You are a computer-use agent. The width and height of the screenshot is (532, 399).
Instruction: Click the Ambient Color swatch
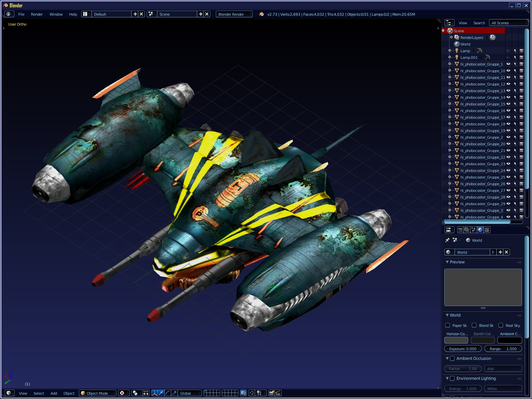pos(510,340)
